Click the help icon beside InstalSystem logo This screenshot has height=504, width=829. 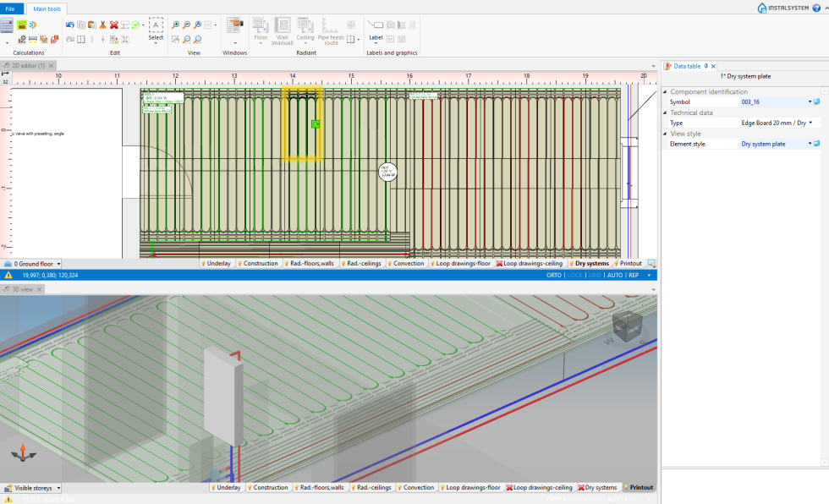point(815,8)
